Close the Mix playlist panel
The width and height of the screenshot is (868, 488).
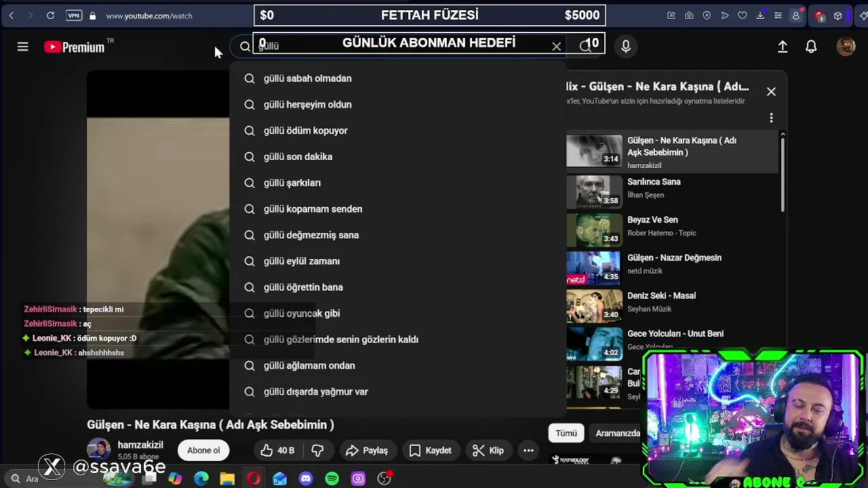click(771, 91)
